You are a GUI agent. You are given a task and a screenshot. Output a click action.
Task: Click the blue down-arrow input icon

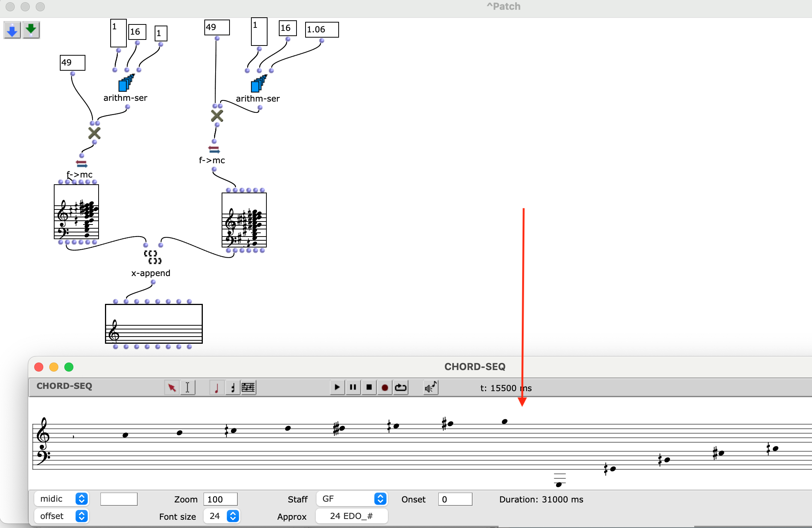[12, 30]
